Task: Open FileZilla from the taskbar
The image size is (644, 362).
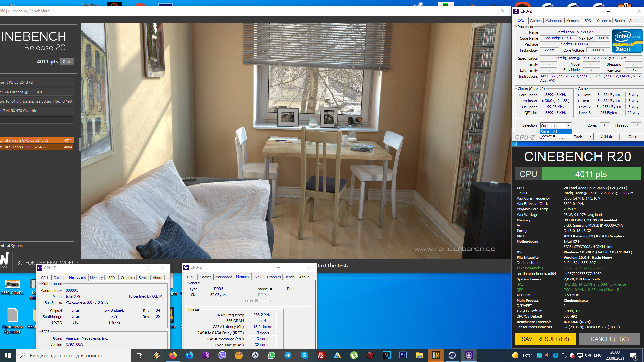Action: pyautogui.click(x=321, y=355)
